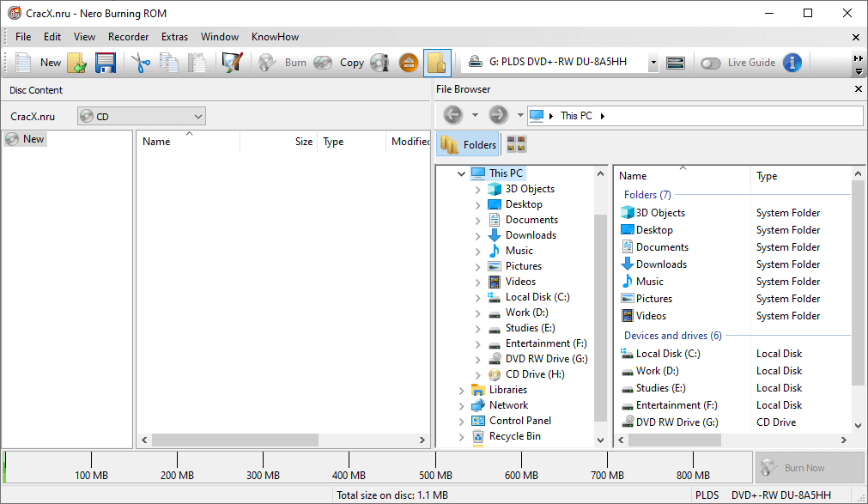Switch File Browser to thumbnail view icon
The width and height of the screenshot is (868, 504).
[x=516, y=144]
